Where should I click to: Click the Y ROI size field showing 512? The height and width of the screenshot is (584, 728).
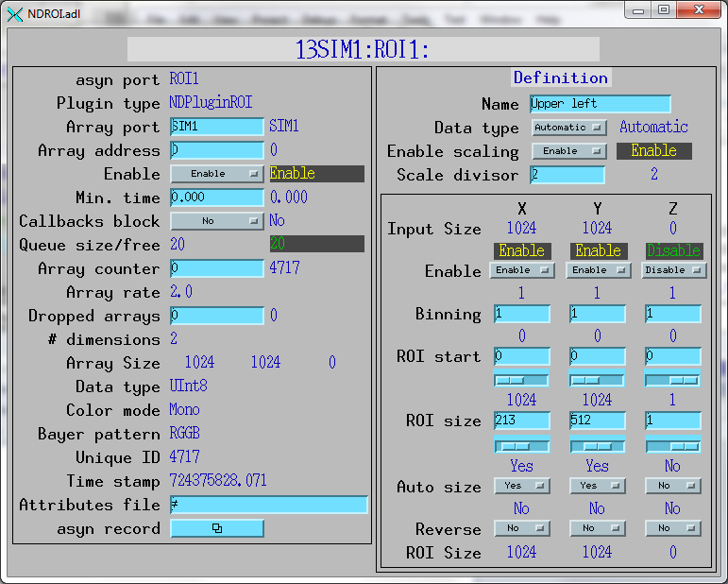pos(598,421)
